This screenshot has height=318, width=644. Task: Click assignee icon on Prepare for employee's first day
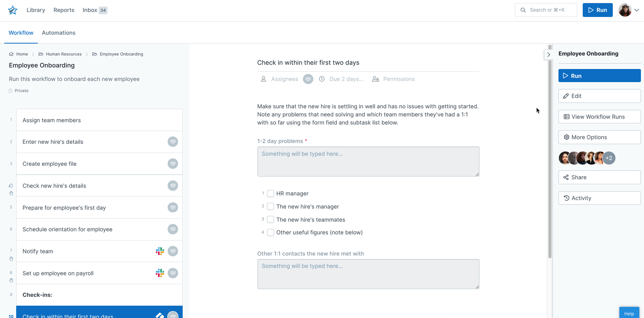click(x=173, y=207)
